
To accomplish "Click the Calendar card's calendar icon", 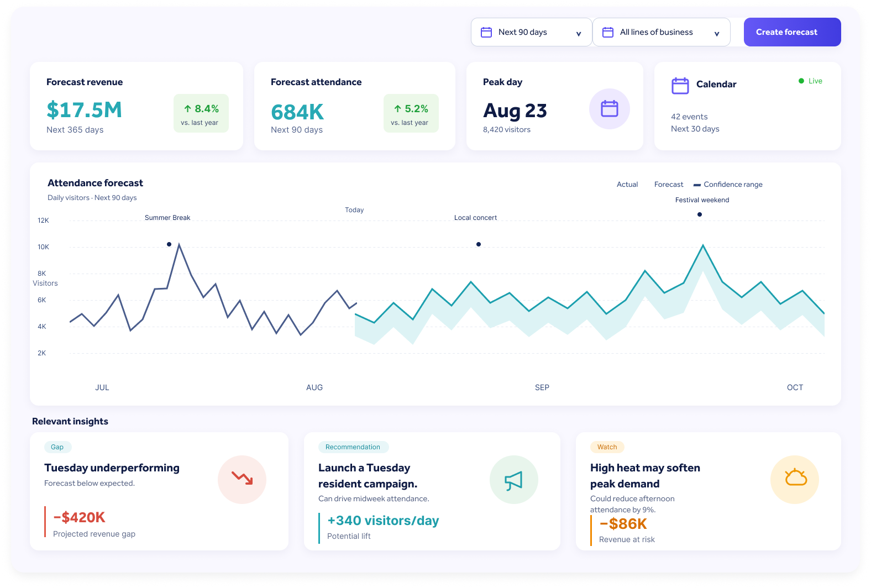I will [680, 86].
